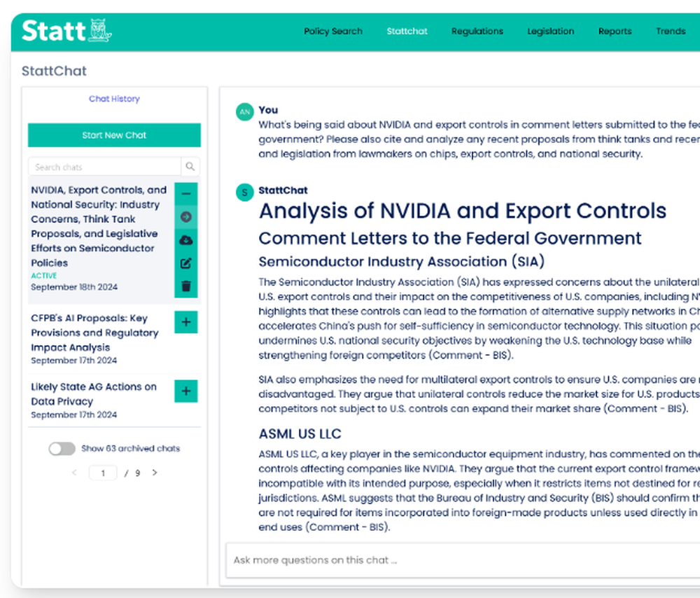Open Regulations in the navigation
This screenshot has height=598, width=700.
click(x=477, y=32)
